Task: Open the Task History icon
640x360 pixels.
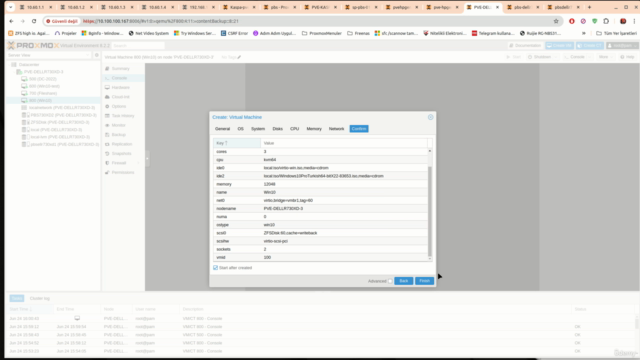Action: (x=107, y=116)
